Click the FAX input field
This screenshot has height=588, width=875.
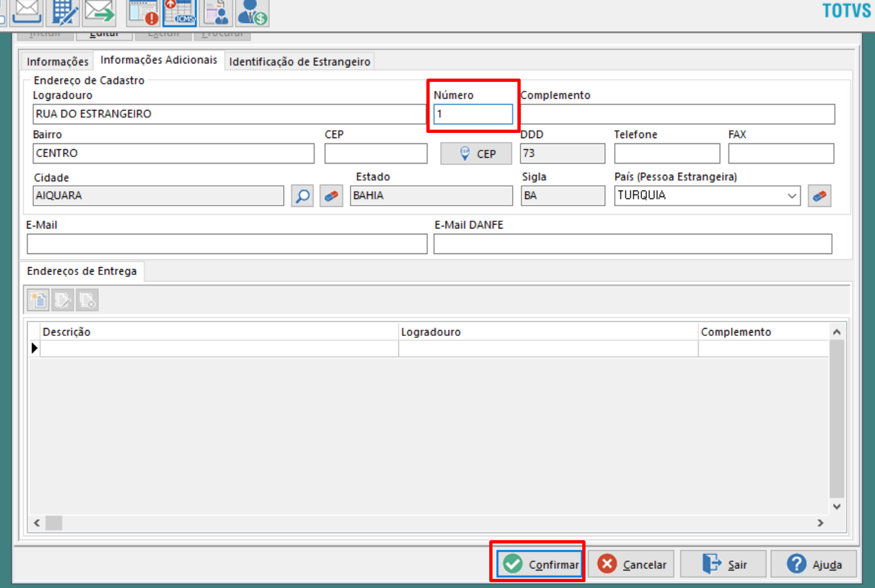(x=781, y=153)
